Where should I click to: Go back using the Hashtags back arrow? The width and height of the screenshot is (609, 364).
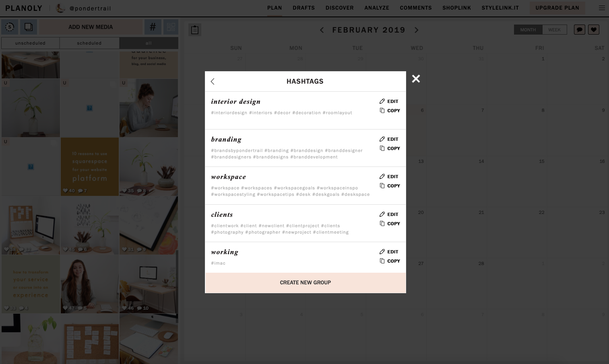(213, 81)
